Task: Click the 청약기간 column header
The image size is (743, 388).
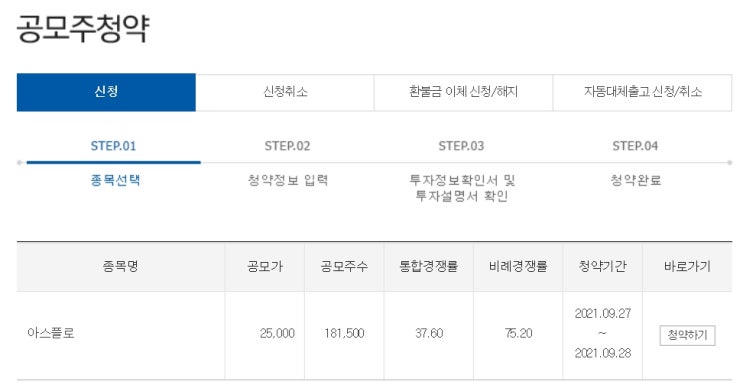Action: [x=603, y=266]
